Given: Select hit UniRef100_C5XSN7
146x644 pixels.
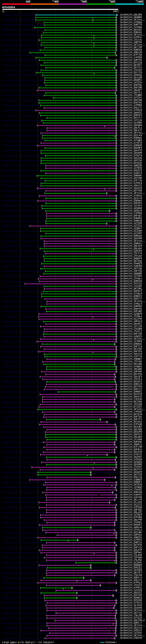Looking at the screenshot, I should (131, 286).
